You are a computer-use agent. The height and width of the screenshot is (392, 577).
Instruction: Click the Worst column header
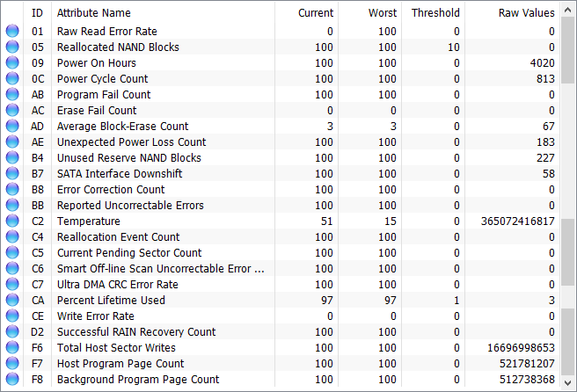pyautogui.click(x=369, y=13)
